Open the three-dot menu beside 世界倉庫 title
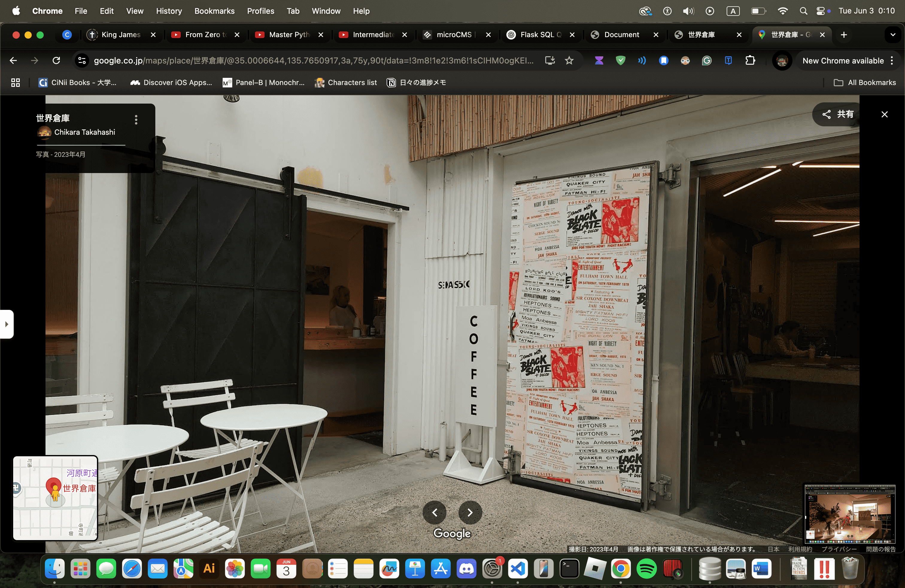905x588 pixels. pyautogui.click(x=136, y=120)
